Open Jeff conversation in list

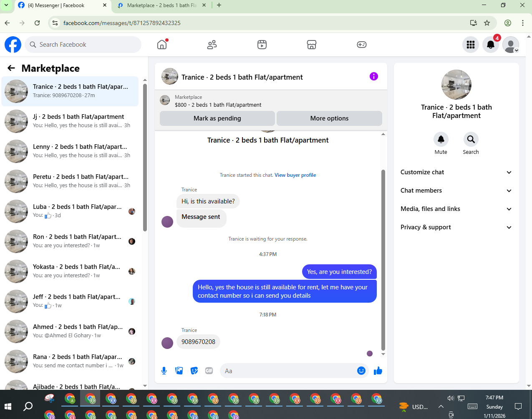[x=70, y=301]
